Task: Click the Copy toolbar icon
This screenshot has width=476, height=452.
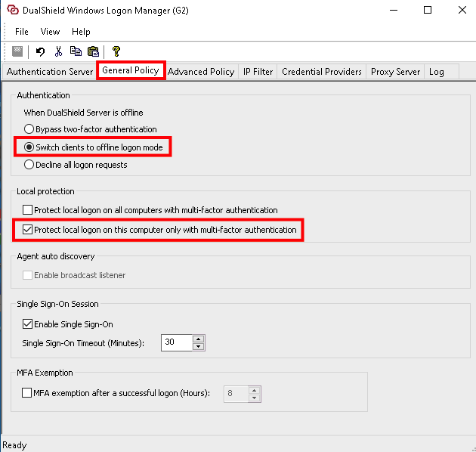Action: [x=76, y=51]
